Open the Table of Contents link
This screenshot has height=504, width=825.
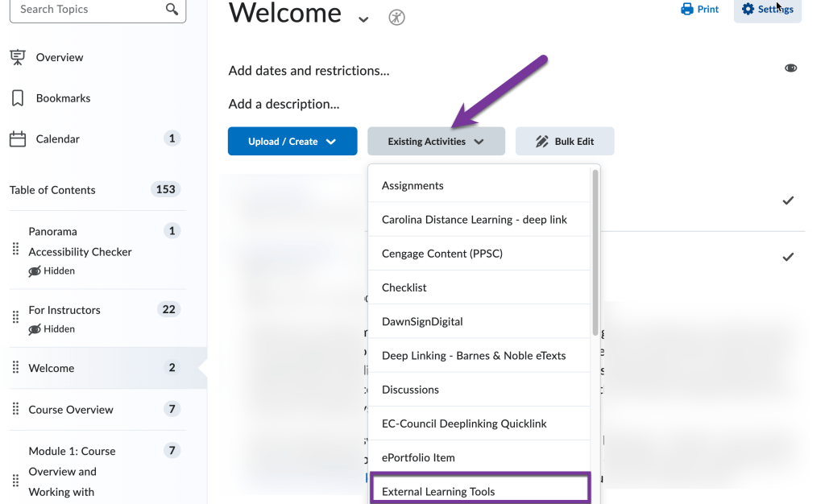[52, 189]
